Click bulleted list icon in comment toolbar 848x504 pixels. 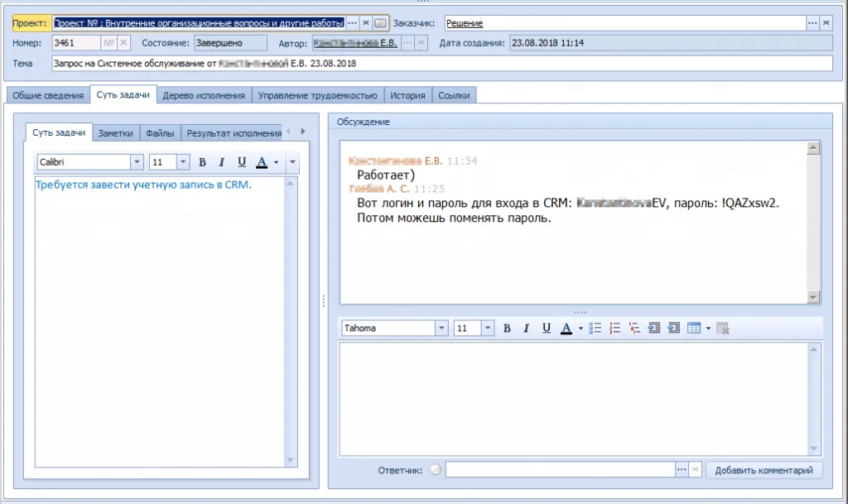pyautogui.click(x=595, y=329)
